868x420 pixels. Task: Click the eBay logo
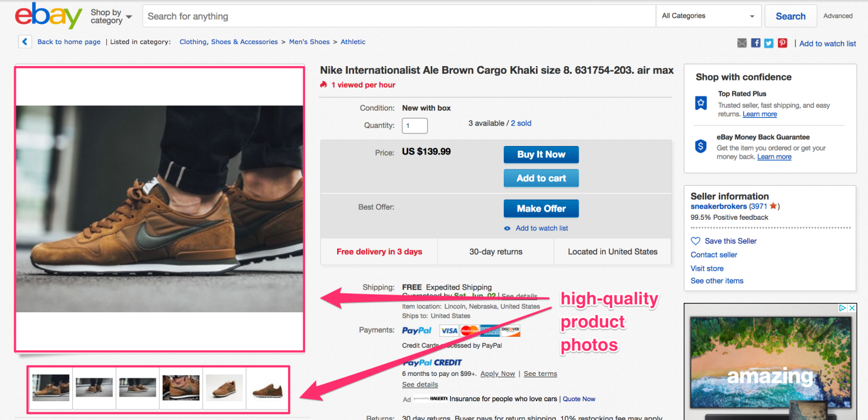[x=48, y=16]
